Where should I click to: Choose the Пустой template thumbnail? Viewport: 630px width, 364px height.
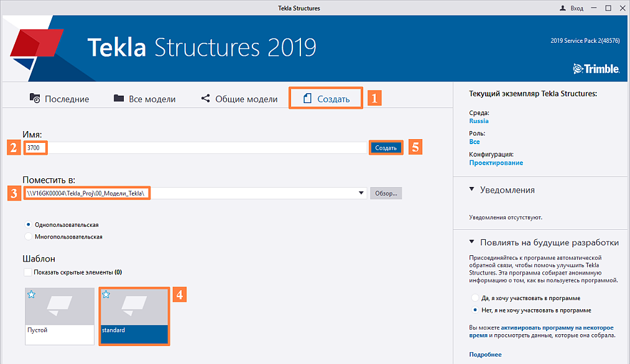[x=60, y=316]
